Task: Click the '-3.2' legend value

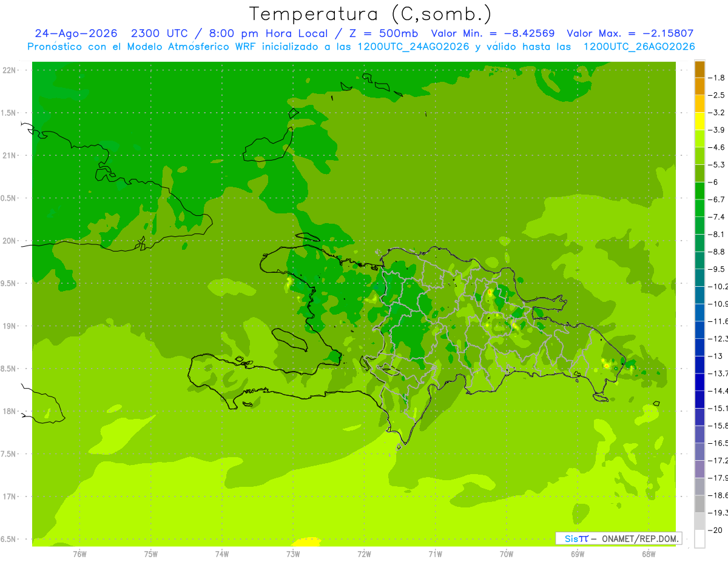Action: 718,113
